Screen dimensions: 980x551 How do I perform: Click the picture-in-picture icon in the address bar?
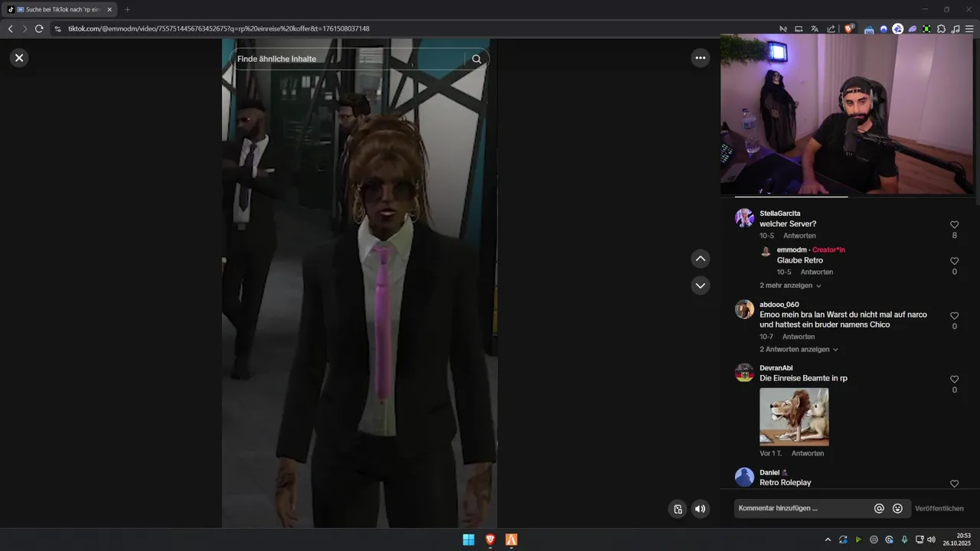pos(799,28)
